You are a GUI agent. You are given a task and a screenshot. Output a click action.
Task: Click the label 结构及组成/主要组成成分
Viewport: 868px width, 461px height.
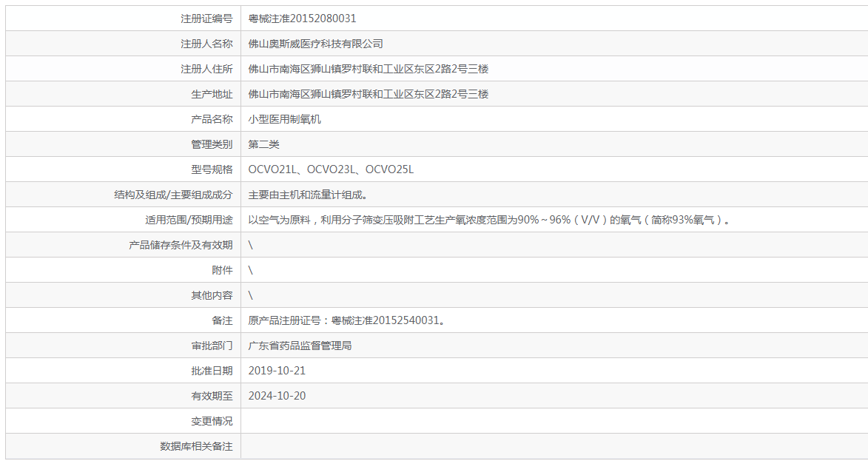(173, 195)
